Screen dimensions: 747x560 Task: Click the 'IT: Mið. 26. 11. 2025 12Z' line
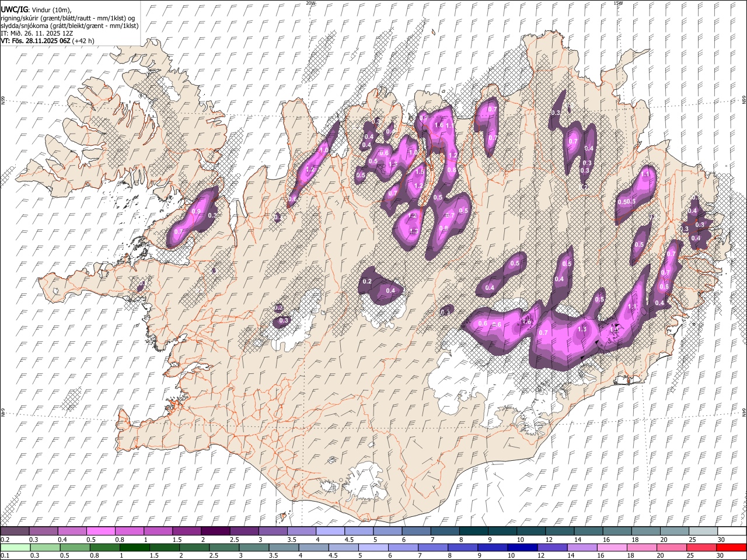pos(37,33)
